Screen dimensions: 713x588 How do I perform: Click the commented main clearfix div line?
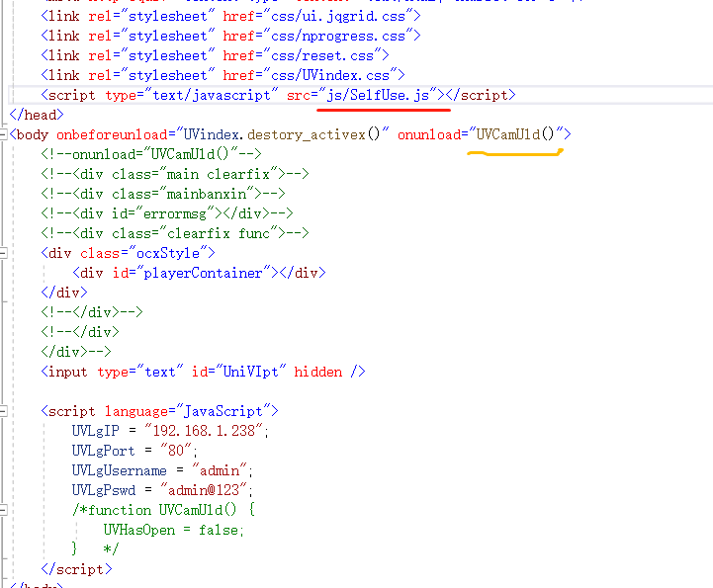point(175,174)
